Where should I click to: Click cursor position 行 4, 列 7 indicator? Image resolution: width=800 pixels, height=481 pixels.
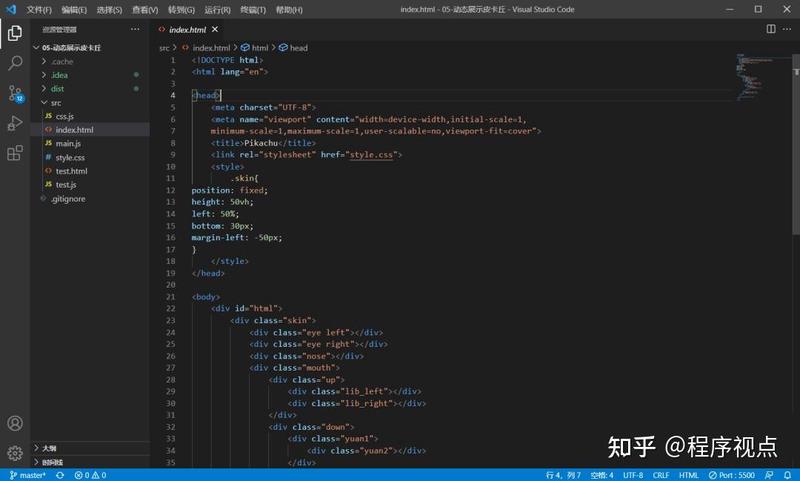(563, 475)
